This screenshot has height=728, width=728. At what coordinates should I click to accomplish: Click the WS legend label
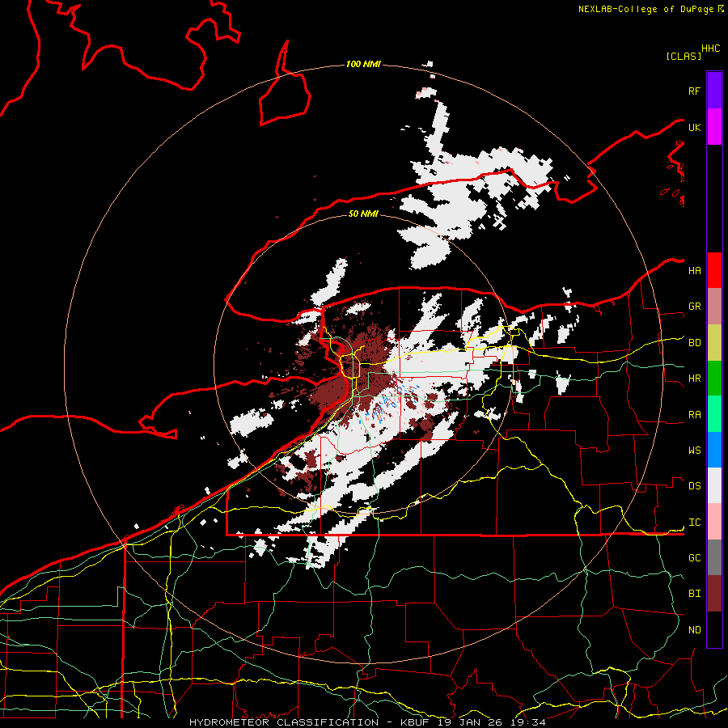[694, 451]
